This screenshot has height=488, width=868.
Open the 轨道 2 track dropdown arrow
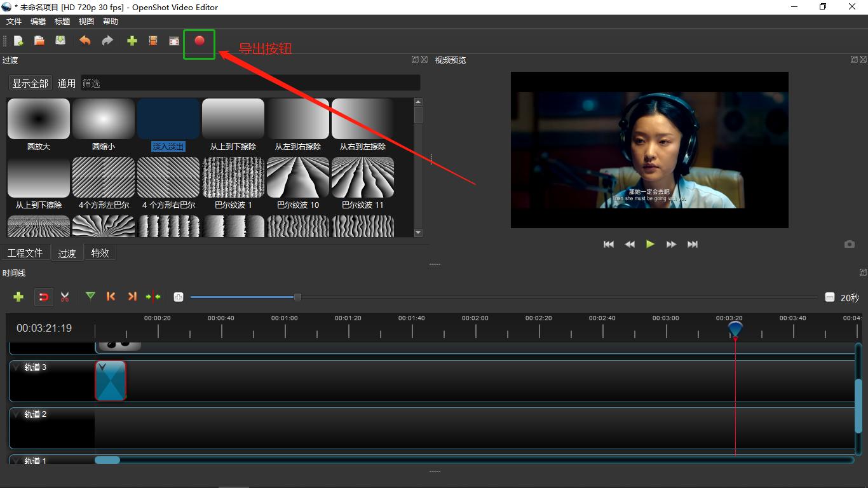[17, 414]
